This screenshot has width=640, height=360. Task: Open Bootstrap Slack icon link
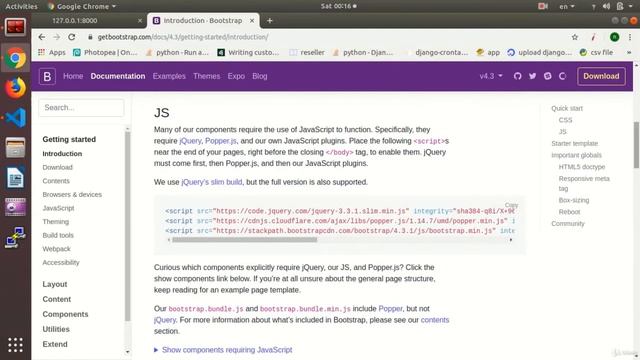pyautogui.click(x=548, y=76)
